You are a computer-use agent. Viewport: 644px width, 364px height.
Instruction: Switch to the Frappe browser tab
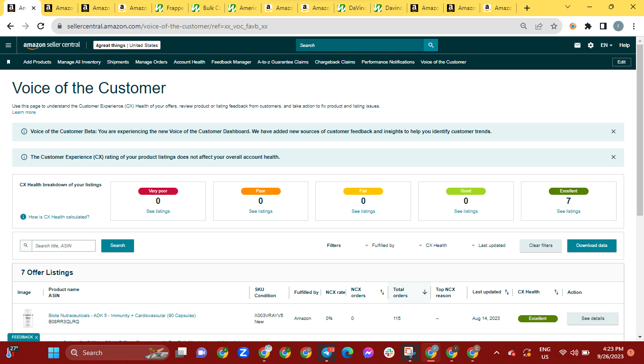pos(169,8)
